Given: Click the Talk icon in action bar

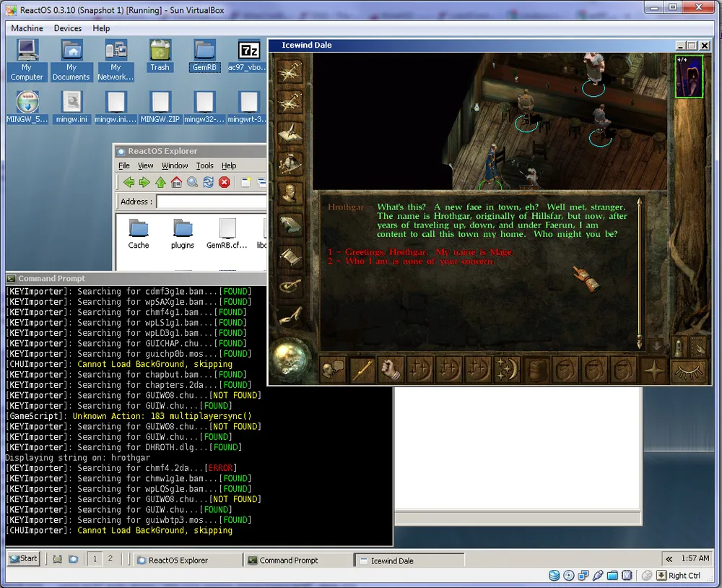Looking at the screenshot, I should 333,370.
